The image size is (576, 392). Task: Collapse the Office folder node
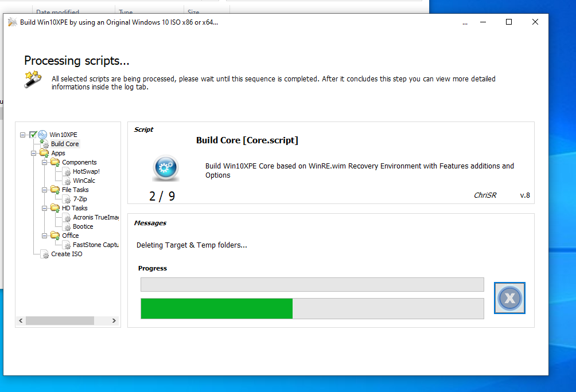click(x=44, y=236)
